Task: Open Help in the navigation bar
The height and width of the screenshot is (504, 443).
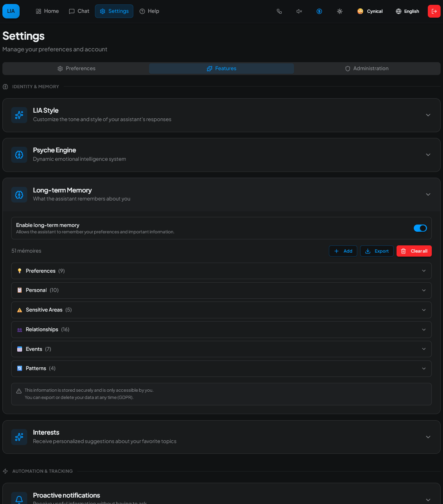Action: coord(149,11)
